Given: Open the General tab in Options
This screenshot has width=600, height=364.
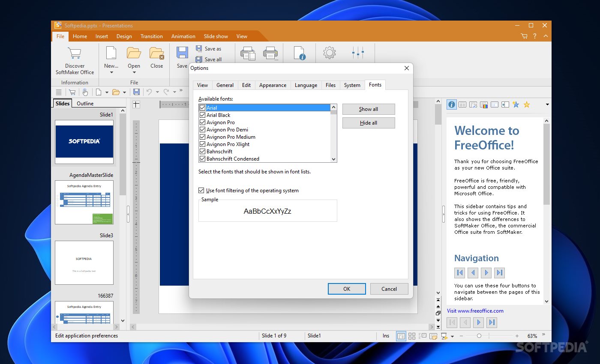Looking at the screenshot, I should 225,85.
